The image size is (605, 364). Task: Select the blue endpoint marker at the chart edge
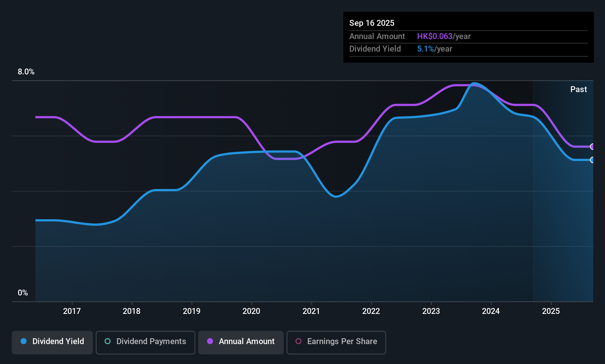click(592, 160)
